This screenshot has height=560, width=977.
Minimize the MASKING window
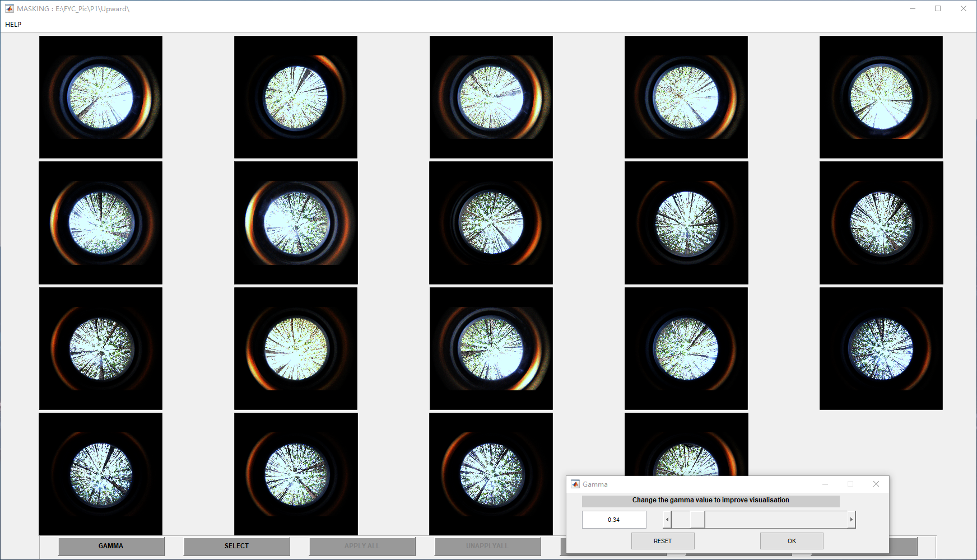point(913,8)
